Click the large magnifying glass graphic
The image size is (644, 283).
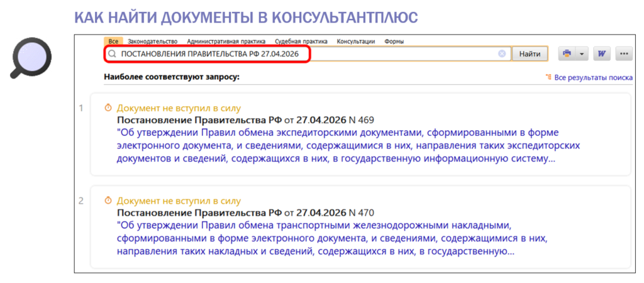point(30,58)
